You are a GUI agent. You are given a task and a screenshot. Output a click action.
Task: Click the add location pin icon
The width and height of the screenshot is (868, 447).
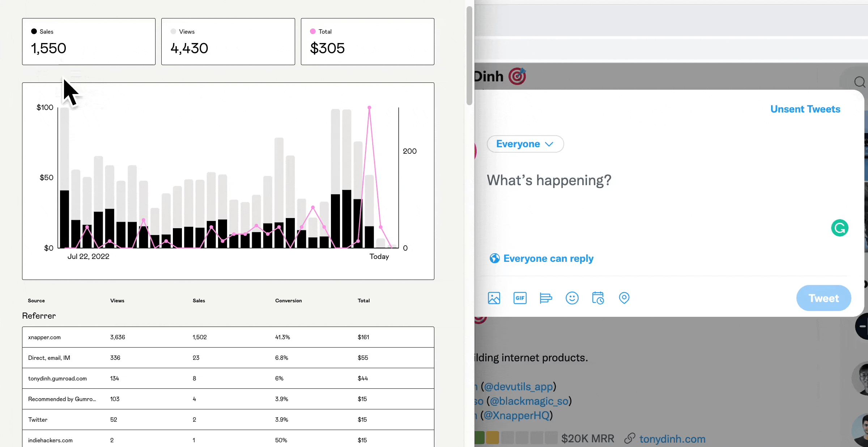[624, 298]
